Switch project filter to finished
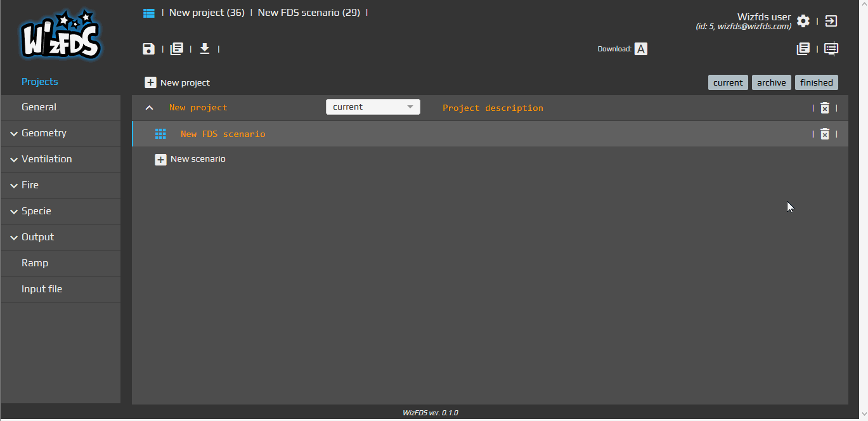 click(816, 82)
